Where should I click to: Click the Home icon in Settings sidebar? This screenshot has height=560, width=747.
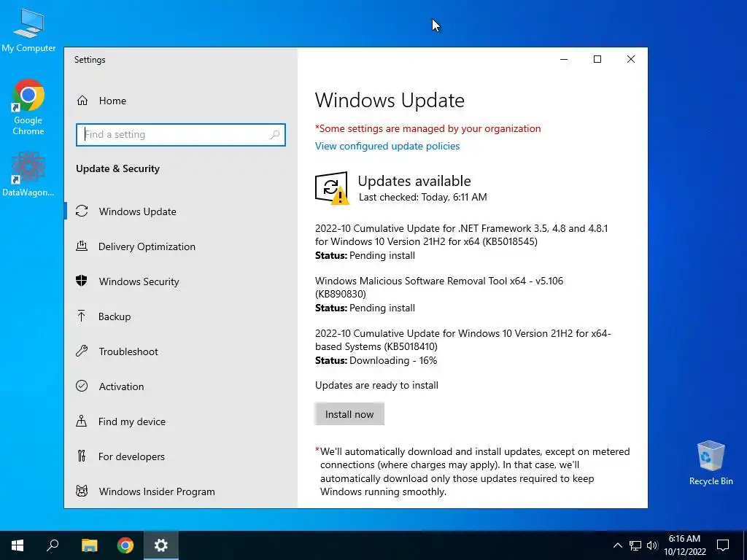[x=82, y=101]
